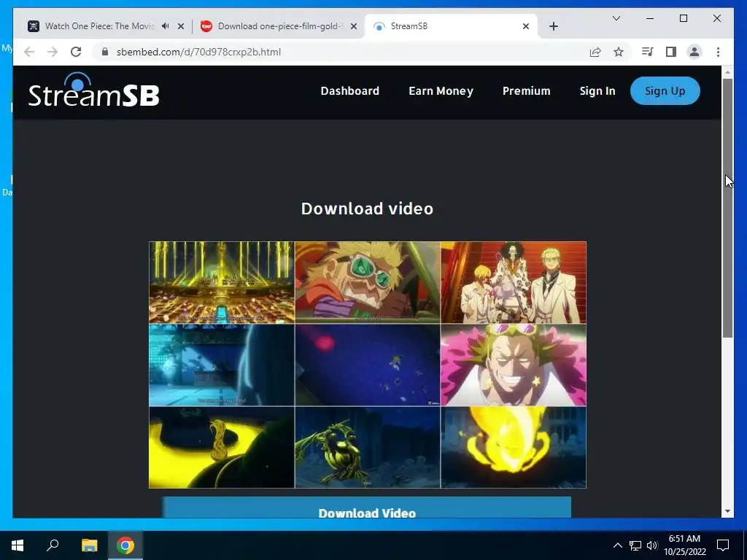Go forward one page

(53, 52)
